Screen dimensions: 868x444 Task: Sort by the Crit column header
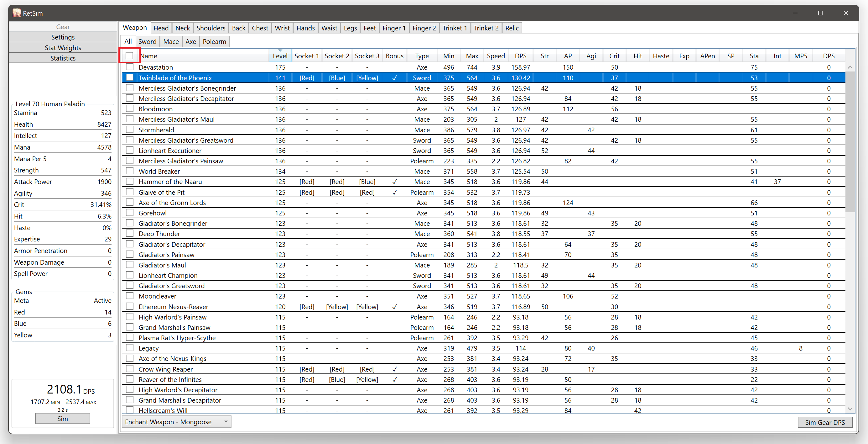(614, 56)
